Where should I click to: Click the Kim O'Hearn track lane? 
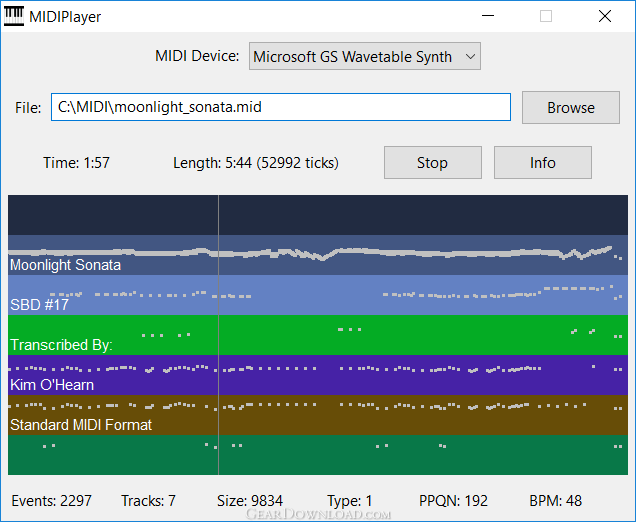[318, 375]
